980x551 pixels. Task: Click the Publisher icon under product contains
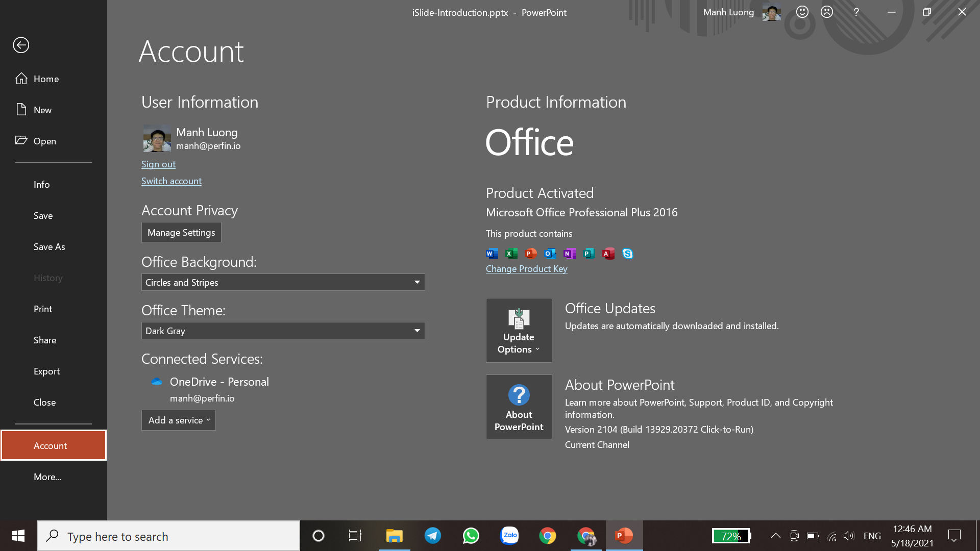click(x=589, y=254)
